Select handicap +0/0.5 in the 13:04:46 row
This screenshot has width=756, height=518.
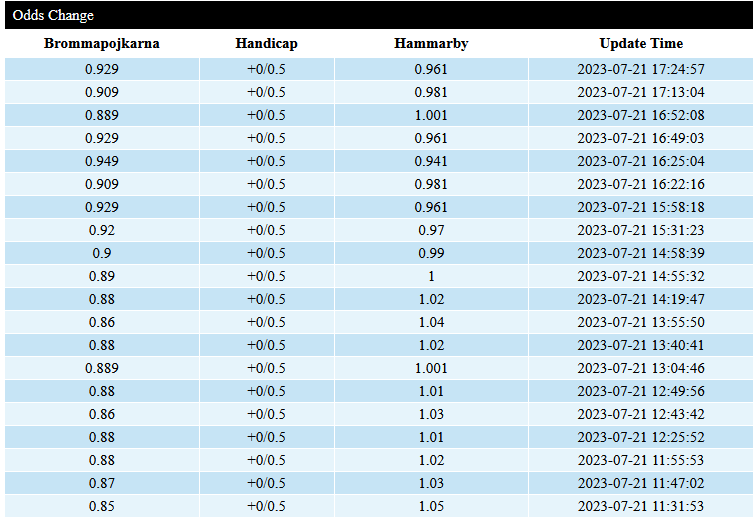click(x=267, y=368)
